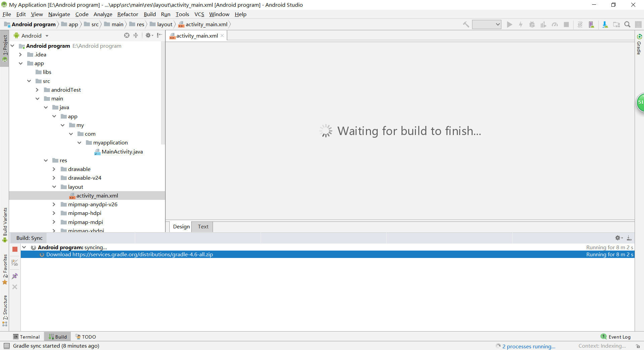Start debugging with the bug icon
This screenshot has height=350, width=644.
click(532, 25)
